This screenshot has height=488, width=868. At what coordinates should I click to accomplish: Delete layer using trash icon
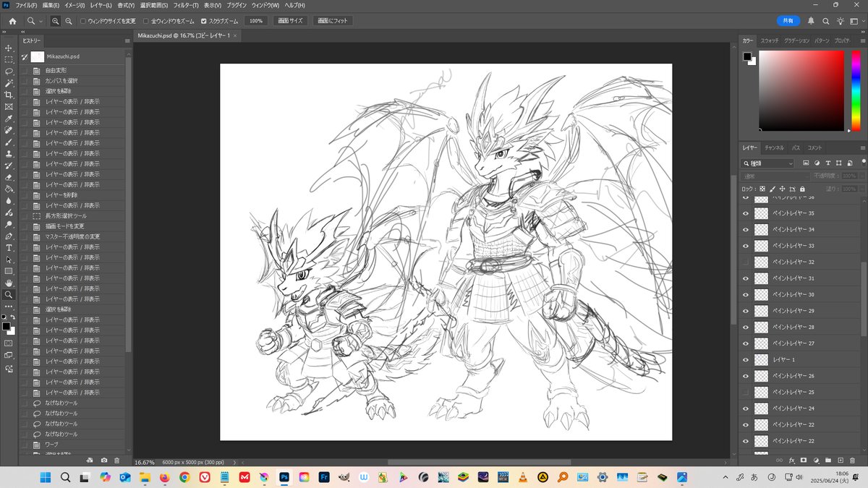[851, 460]
